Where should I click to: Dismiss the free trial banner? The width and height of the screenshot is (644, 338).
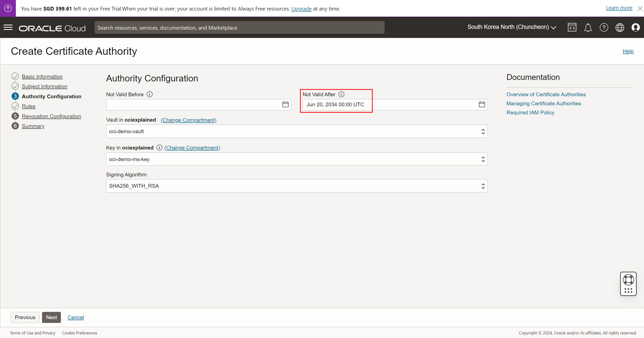[640, 9]
